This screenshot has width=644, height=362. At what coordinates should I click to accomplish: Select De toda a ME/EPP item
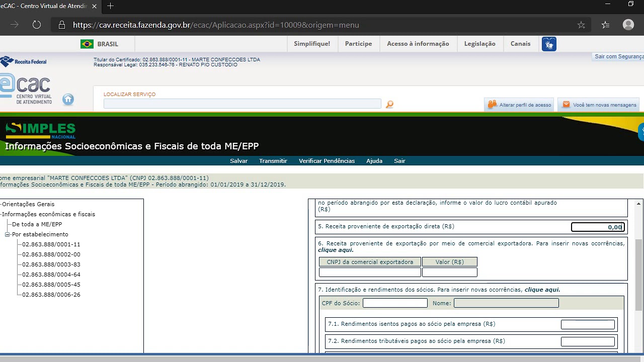click(37, 224)
